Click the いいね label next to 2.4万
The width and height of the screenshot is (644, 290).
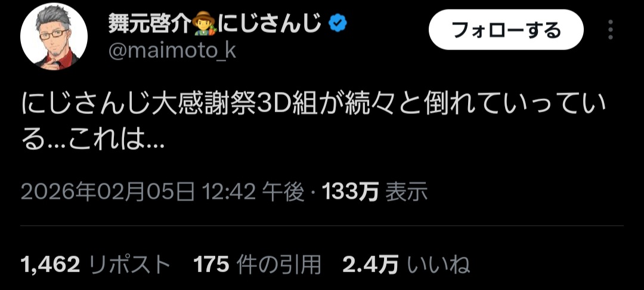438,265
